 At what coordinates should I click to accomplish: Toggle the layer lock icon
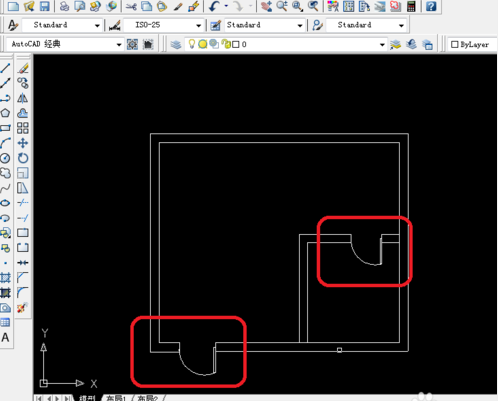226,44
